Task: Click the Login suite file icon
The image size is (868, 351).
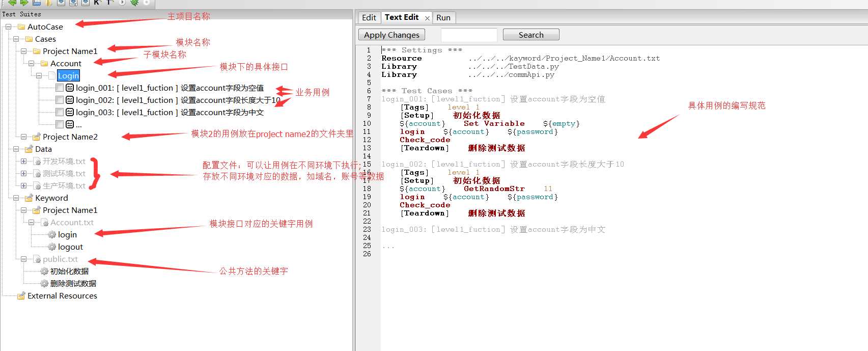Action: pos(52,75)
